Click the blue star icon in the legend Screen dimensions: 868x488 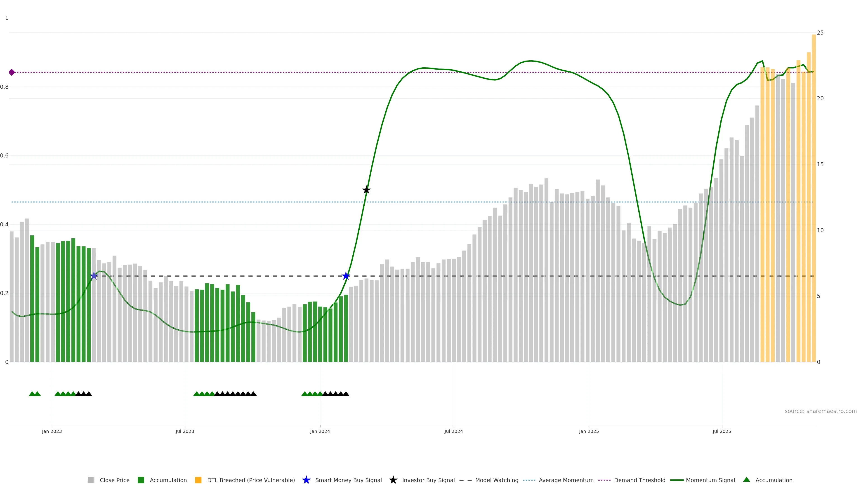pos(306,480)
